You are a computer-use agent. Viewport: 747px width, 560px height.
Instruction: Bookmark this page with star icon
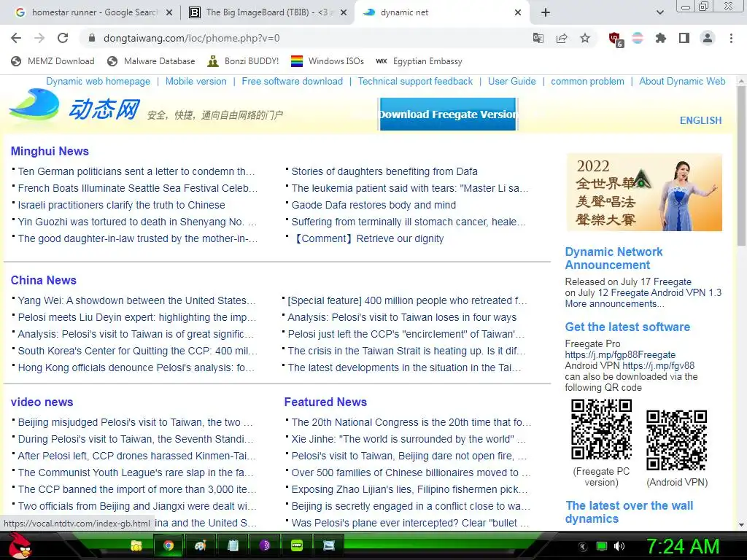(585, 38)
